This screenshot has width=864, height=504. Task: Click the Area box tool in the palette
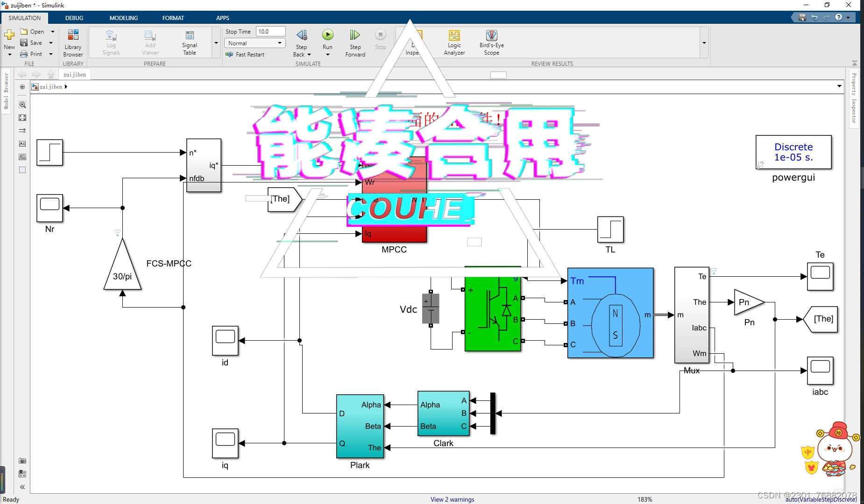coord(22,170)
